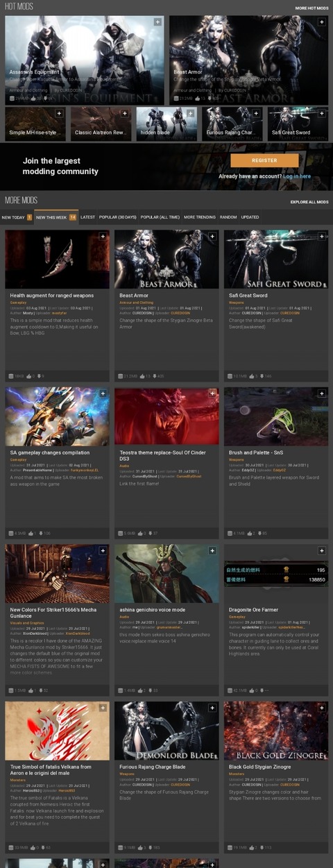The image size is (333, 868).
Task: Click plus icon on Teostra theme replace card
Action: point(212,393)
